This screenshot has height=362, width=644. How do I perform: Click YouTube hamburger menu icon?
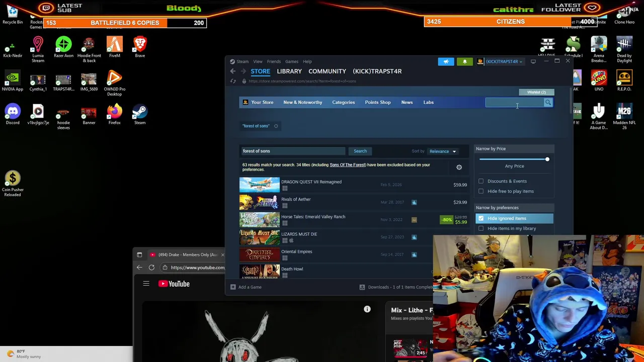(146, 284)
